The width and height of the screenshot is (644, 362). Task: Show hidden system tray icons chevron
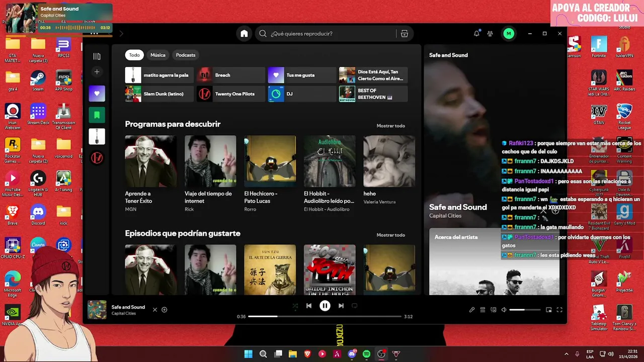point(567,354)
